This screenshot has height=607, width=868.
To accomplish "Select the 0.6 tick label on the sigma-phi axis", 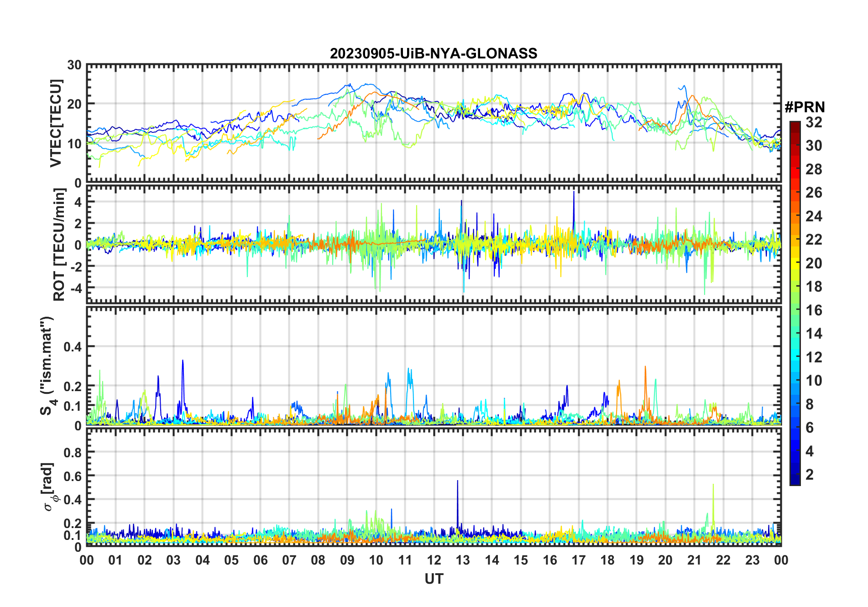I will coord(72,476).
